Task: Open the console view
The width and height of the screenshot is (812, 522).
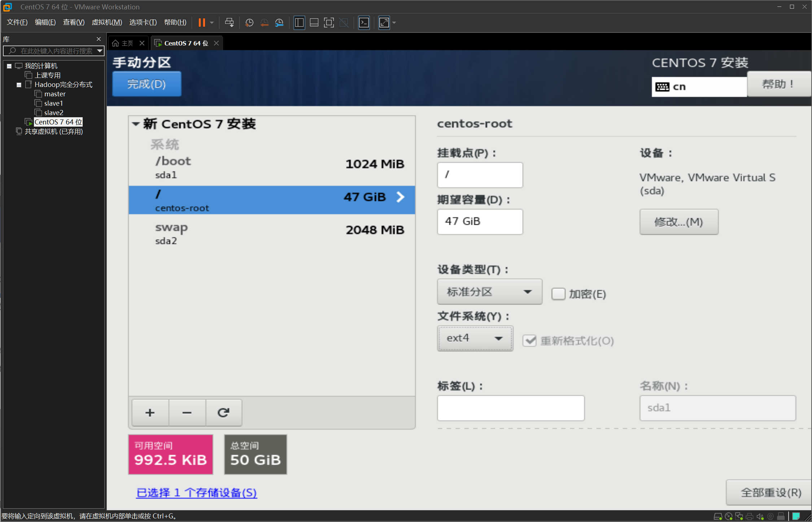Action: click(364, 23)
